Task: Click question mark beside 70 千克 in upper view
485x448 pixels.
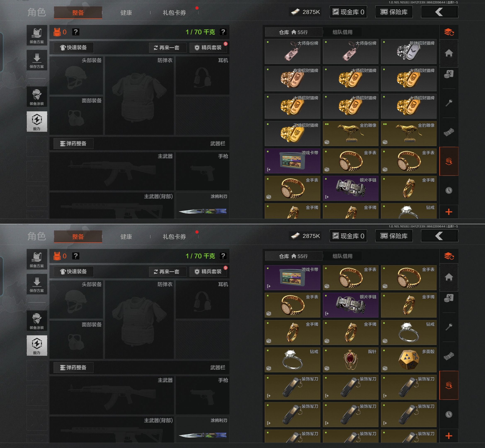Action: pyautogui.click(x=223, y=32)
